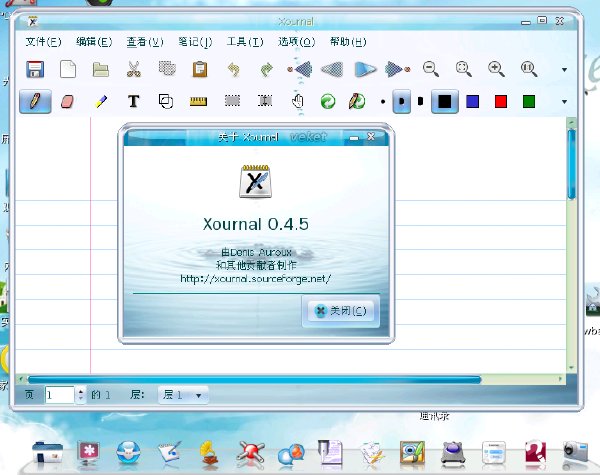This screenshot has width=600, height=475.
Task: Select the Pencil drawing tool
Action: pyautogui.click(x=35, y=101)
